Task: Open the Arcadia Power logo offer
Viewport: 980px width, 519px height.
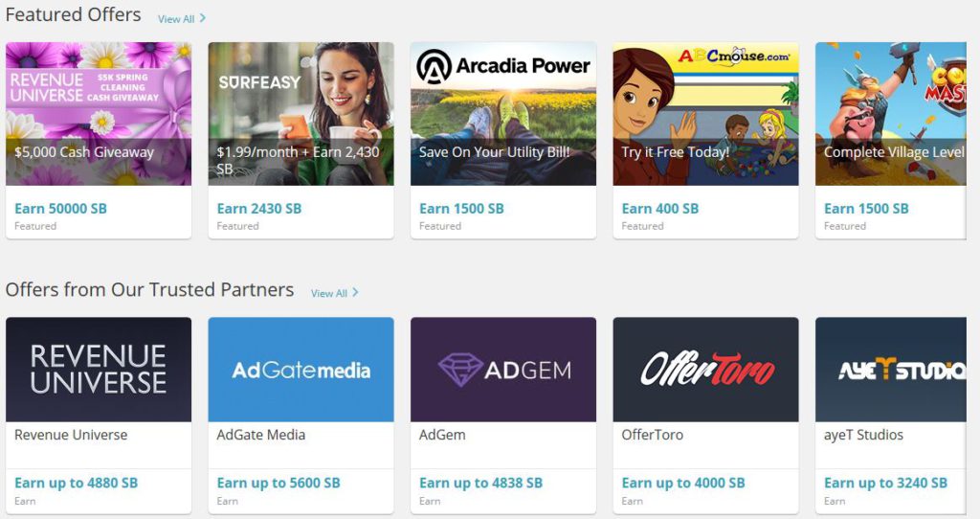Action: [503, 114]
